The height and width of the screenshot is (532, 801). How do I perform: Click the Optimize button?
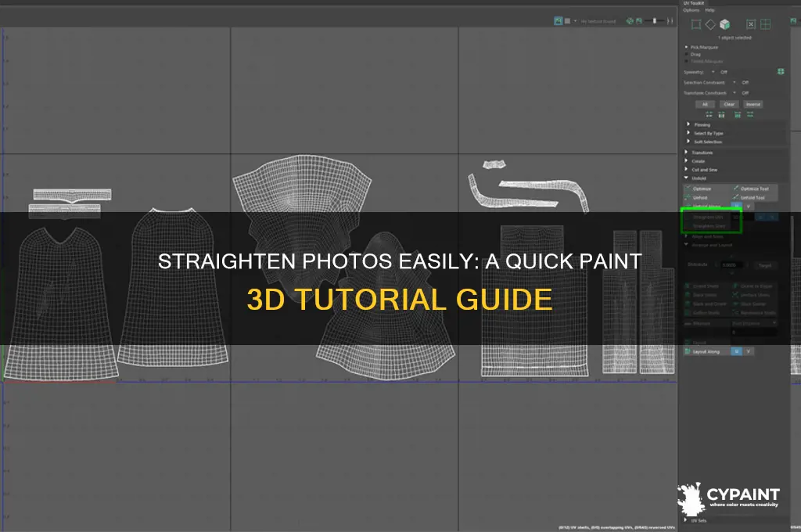(x=702, y=189)
